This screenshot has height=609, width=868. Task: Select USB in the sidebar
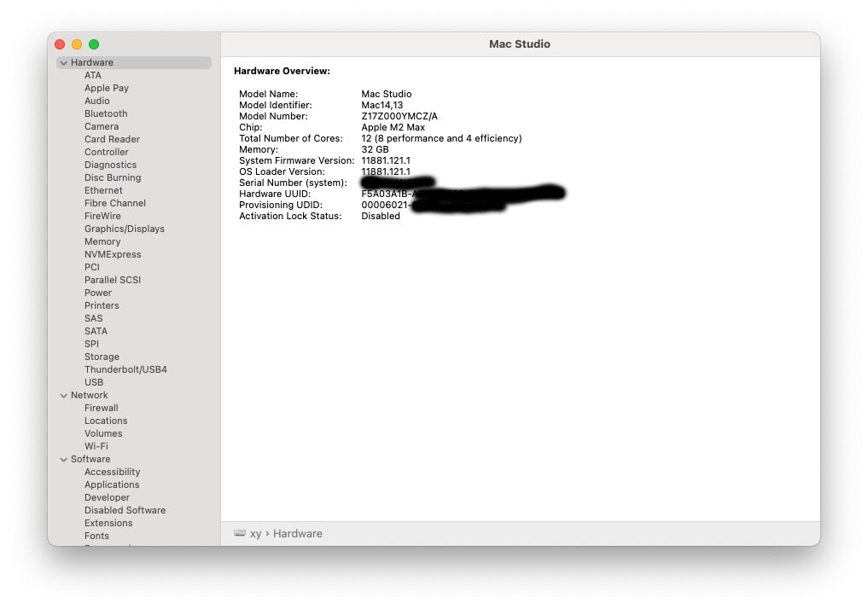click(x=94, y=382)
